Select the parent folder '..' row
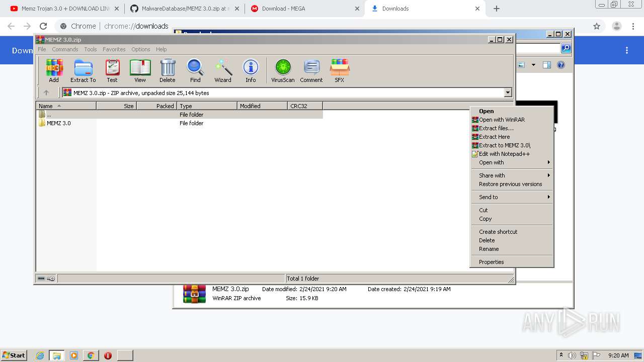 180,115
